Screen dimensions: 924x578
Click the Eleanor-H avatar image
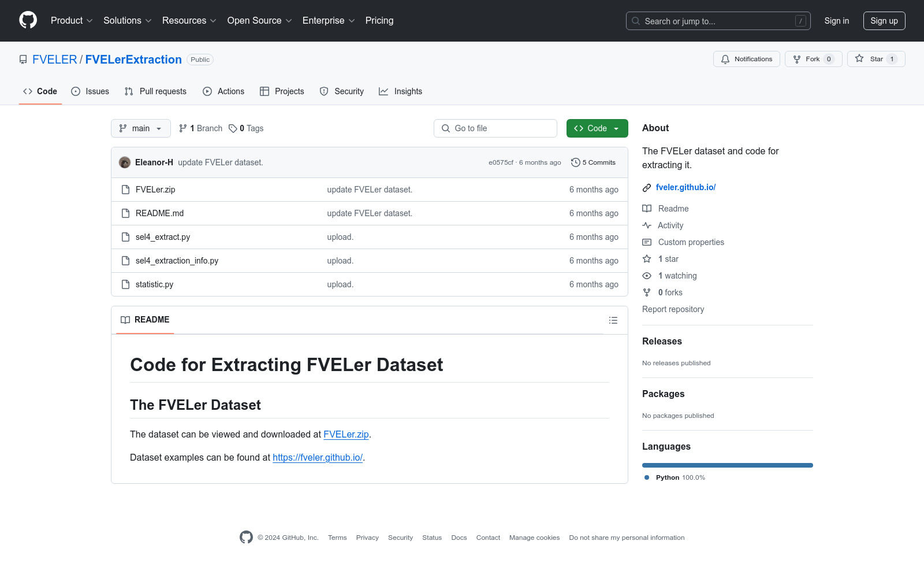pyautogui.click(x=125, y=162)
